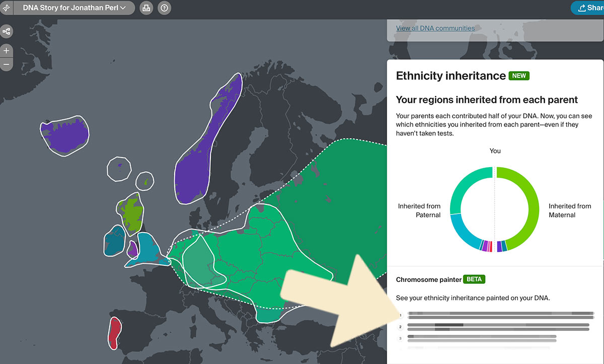Open the View all DNA communities link
This screenshot has height=364, width=604.
pyautogui.click(x=435, y=28)
